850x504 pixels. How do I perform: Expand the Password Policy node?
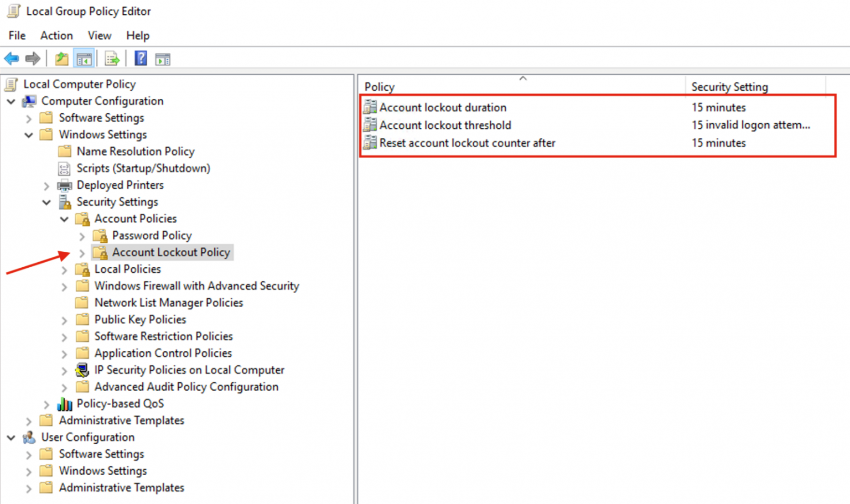tap(81, 235)
